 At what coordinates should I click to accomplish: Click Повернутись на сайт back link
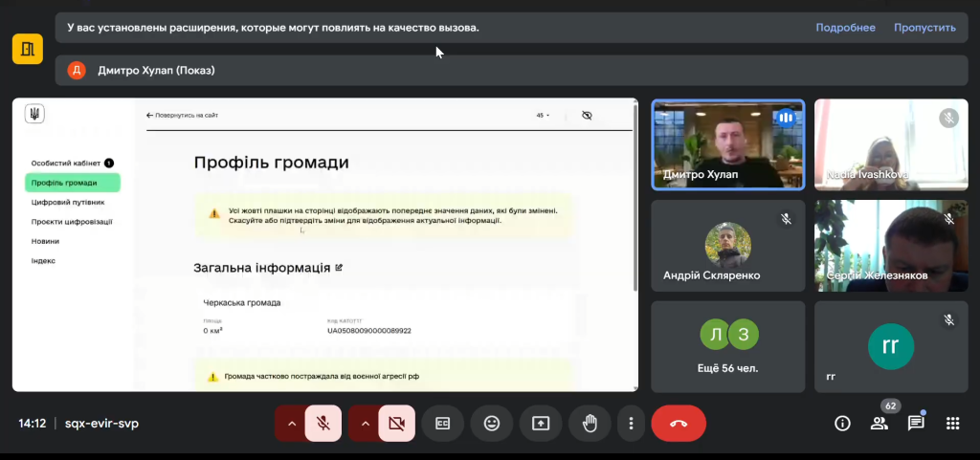183,116
